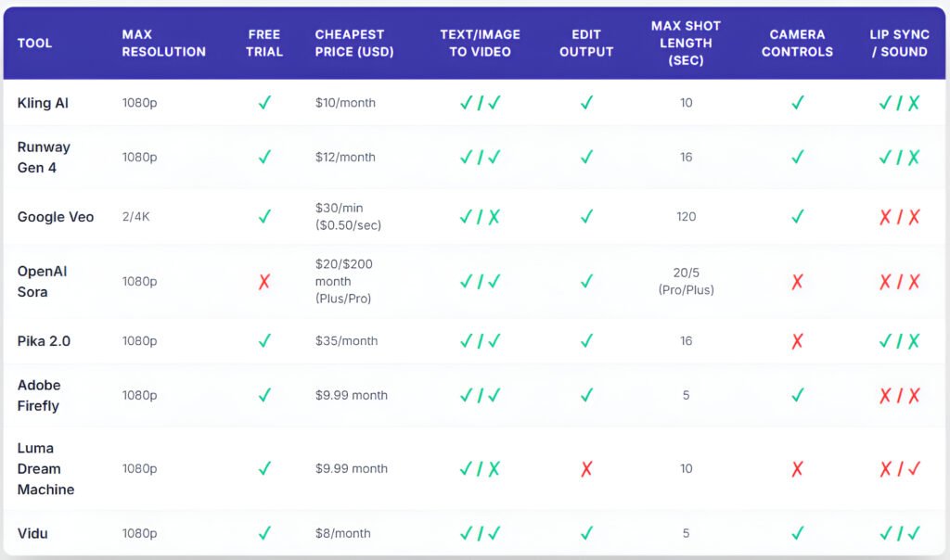Click the 120 seconds shot length value

686,217
